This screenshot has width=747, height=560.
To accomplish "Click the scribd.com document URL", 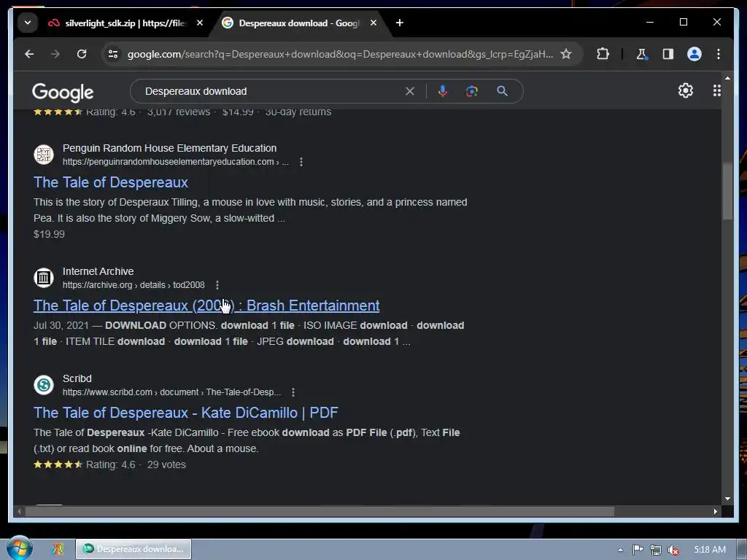I will pyautogui.click(x=171, y=392).
